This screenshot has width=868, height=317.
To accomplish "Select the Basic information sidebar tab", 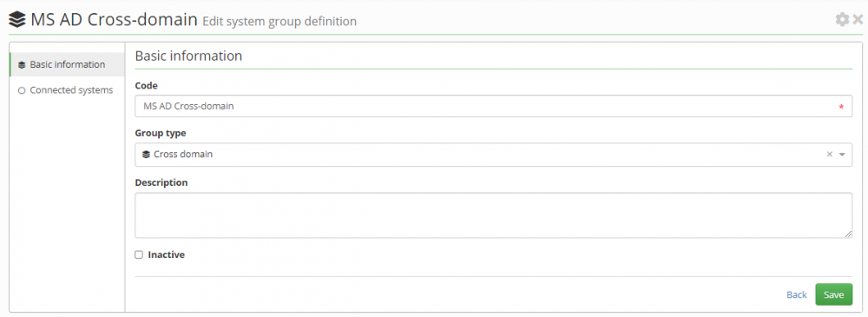I will (67, 65).
